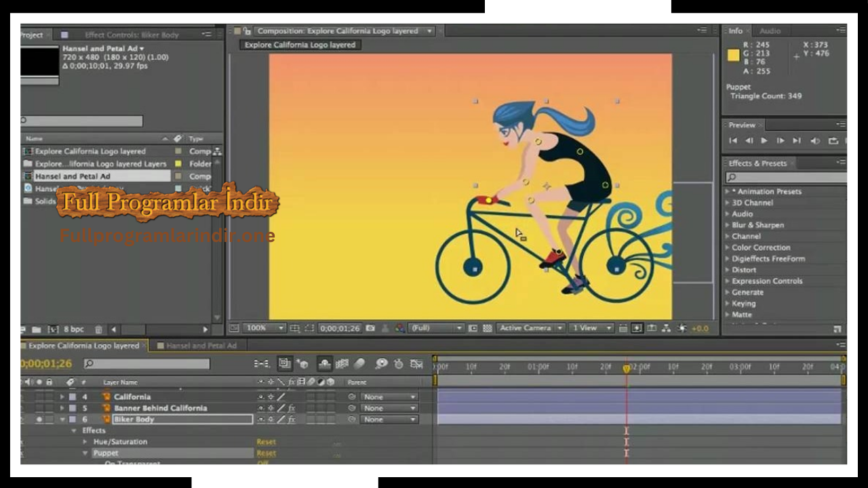Toggle solo switch for California layer
868x488 pixels.
[39, 396]
